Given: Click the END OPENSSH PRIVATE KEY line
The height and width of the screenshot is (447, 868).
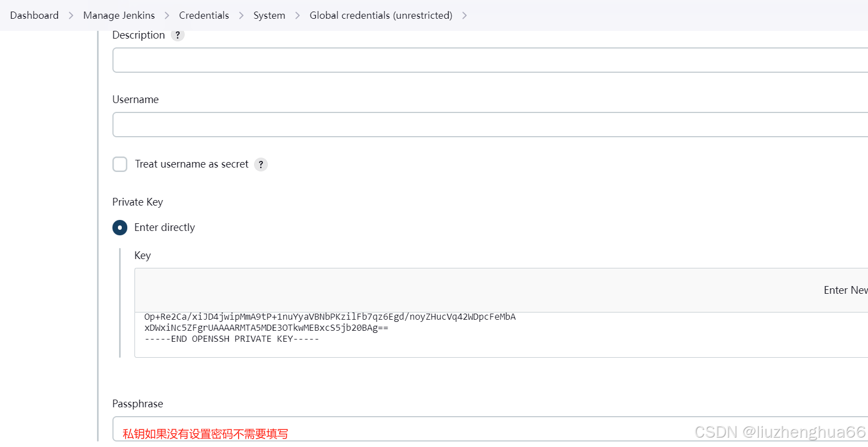Looking at the screenshot, I should (x=231, y=339).
